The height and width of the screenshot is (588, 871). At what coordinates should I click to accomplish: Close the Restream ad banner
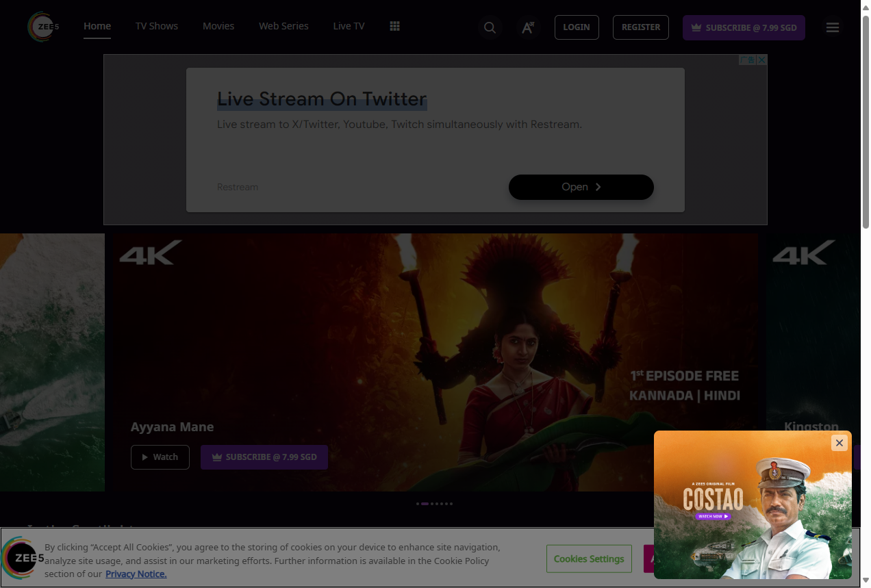761,60
